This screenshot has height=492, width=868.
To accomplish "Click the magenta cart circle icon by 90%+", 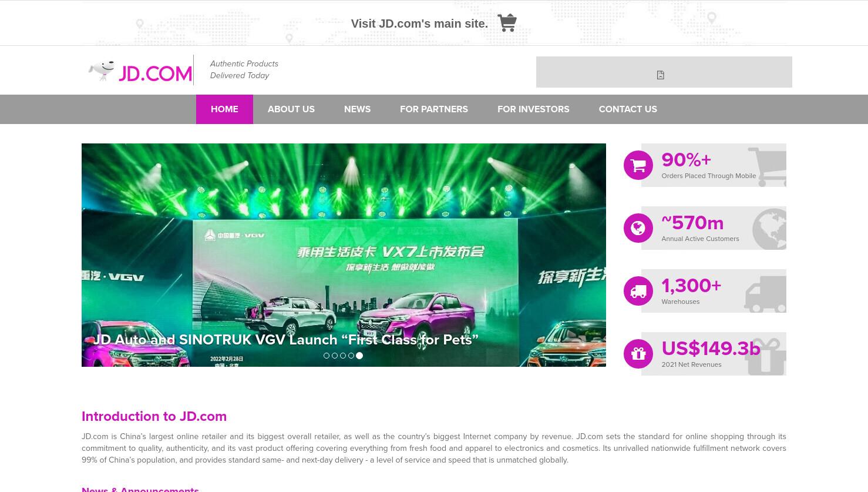I will click(638, 165).
